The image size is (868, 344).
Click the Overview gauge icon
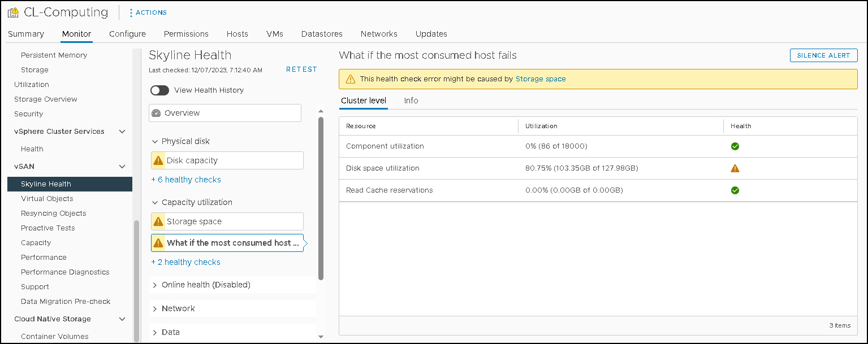(x=157, y=113)
